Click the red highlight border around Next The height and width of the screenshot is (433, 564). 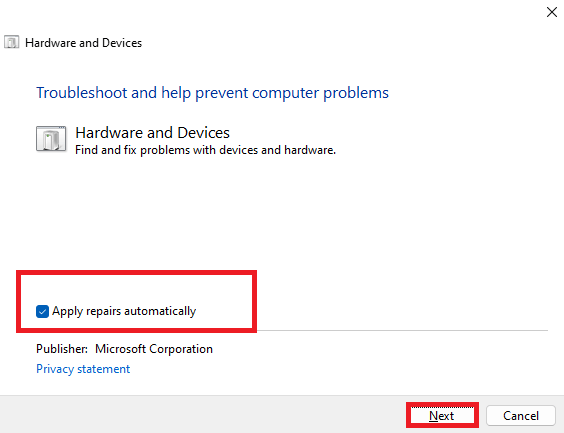click(442, 404)
